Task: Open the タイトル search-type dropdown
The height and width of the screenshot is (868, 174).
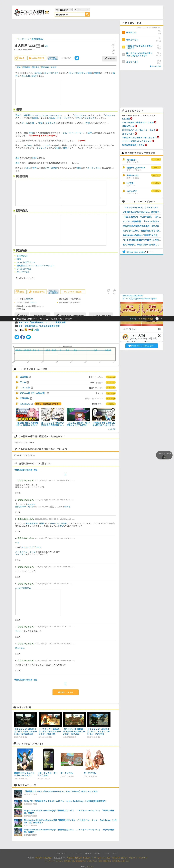Action: [x=81, y=10]
